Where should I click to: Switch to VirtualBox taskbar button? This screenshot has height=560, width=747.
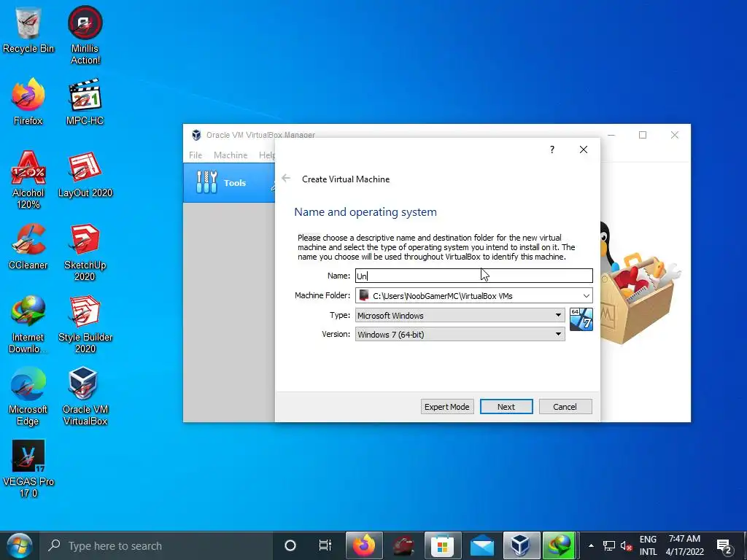(x=522, y=545)
